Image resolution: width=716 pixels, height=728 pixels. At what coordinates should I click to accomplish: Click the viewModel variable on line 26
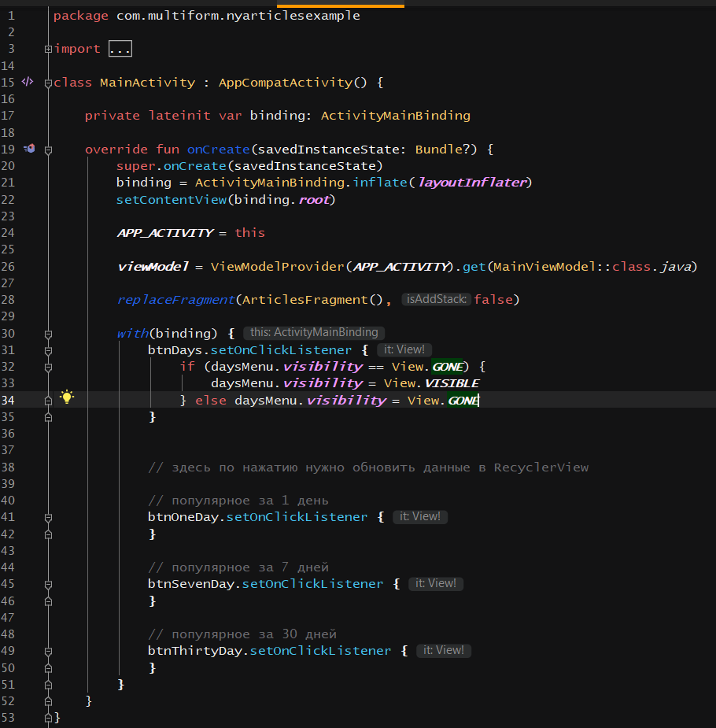(x=153, y=267)
